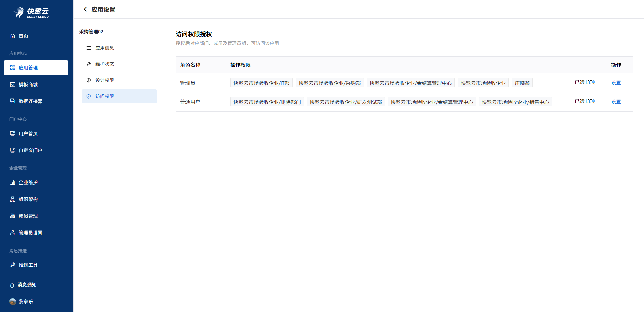Screen dimensions: 644x312
Task: Click 设置 link for 普通用户 role
Action: pyautogui.click(x=616, y=102)
